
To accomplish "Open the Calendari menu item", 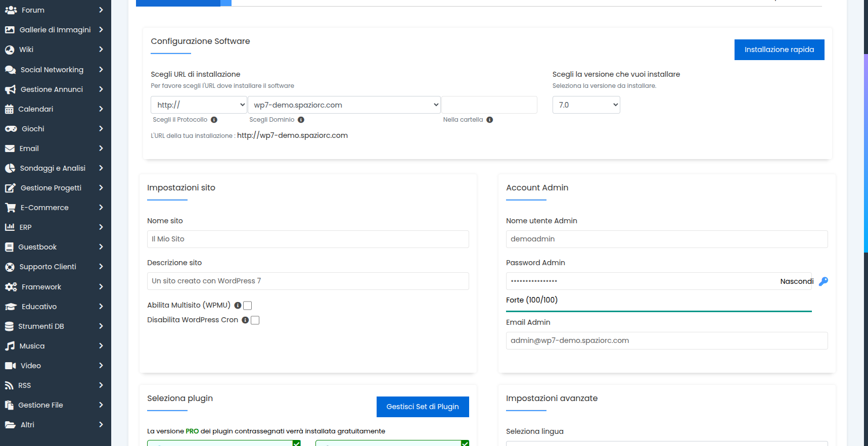I will pos(56,109).
